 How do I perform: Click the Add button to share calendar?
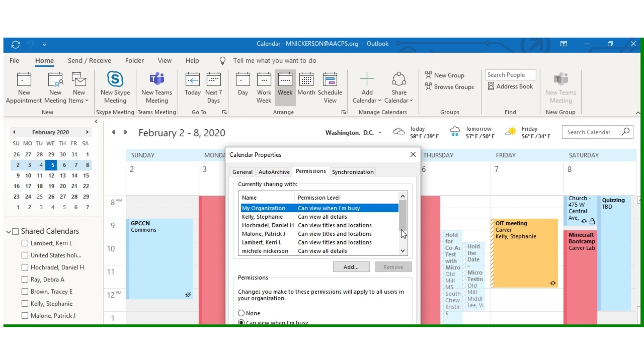coord(351,266)
